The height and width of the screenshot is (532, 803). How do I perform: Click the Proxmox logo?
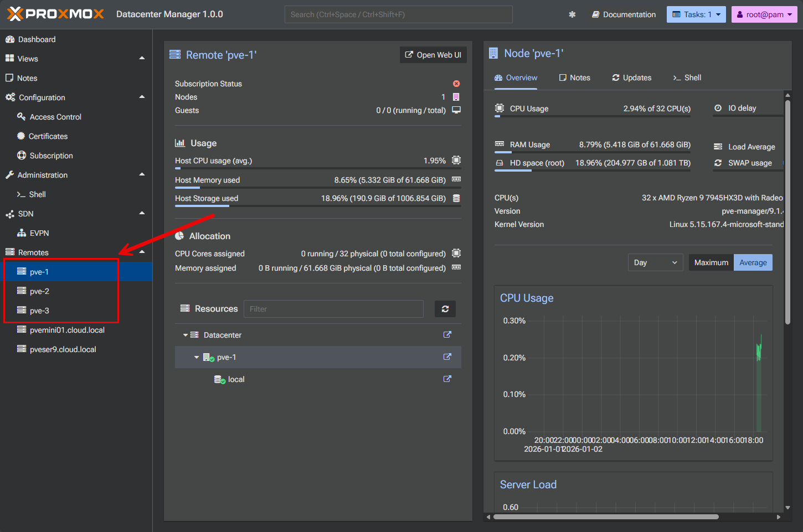[55, 14]
